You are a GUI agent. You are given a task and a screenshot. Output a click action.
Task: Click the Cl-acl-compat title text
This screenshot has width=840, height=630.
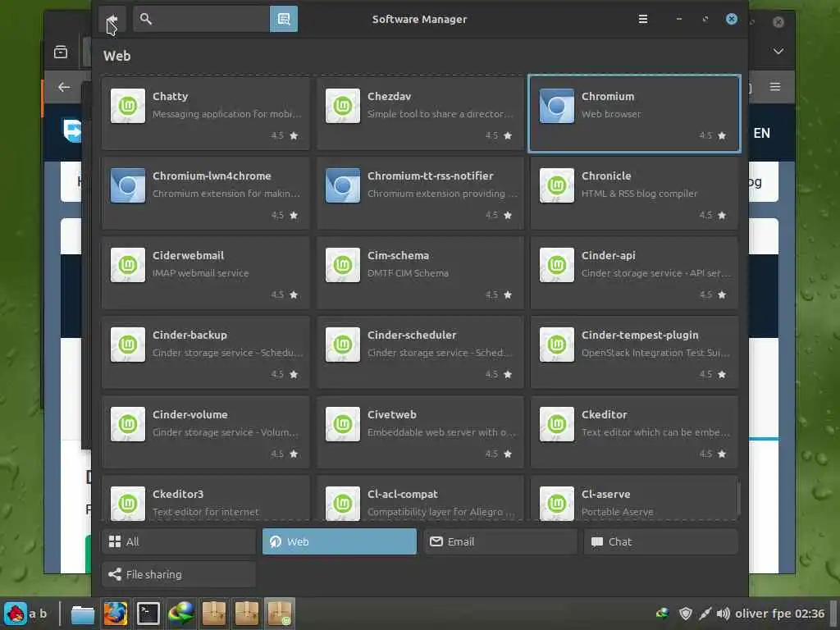coord(402,494)
